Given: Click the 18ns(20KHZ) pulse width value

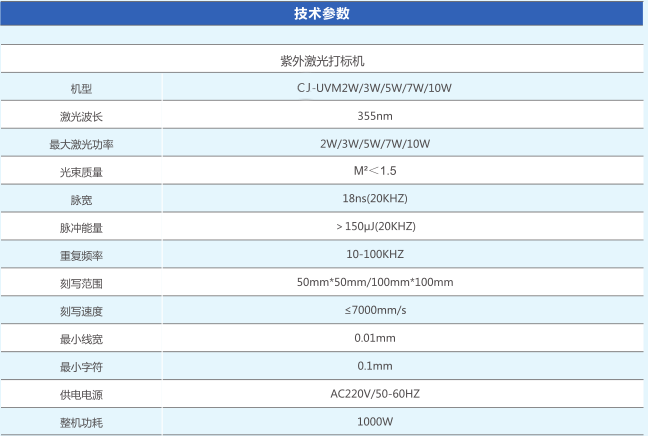Looking at the screenshot, I should pyautogui.click(x=375, y=198).
